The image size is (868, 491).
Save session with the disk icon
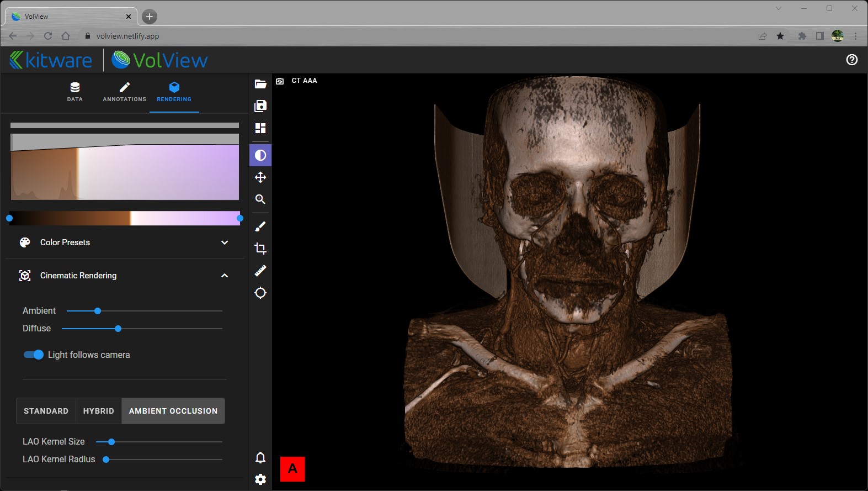pyautogui.click(x=260, y=106)
